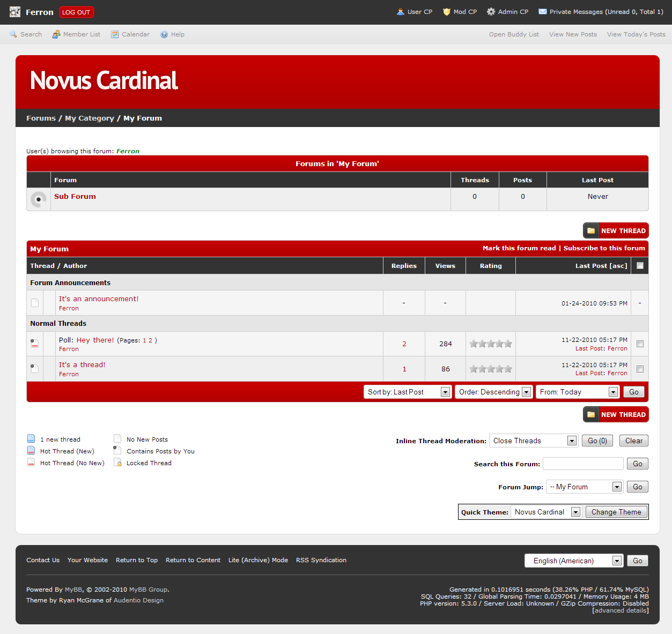Click the top NEW THREAD button
672x634 pixels.
pos(616,231)
